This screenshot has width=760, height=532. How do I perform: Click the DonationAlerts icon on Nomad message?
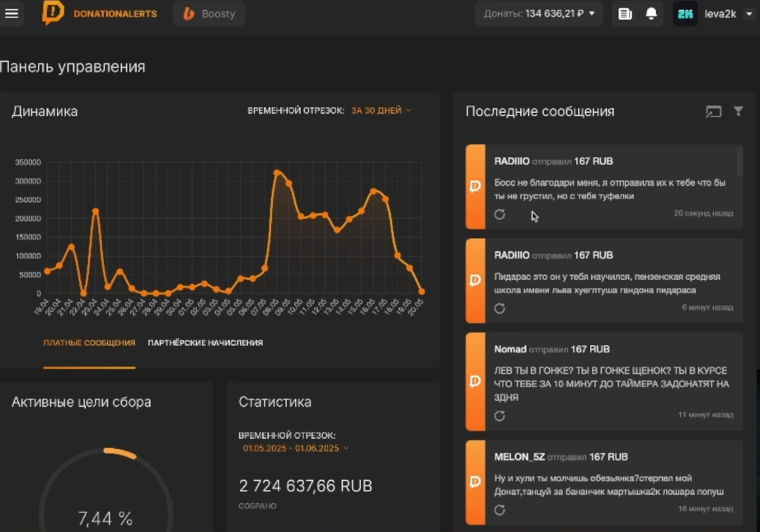click(x=475, y=381)
